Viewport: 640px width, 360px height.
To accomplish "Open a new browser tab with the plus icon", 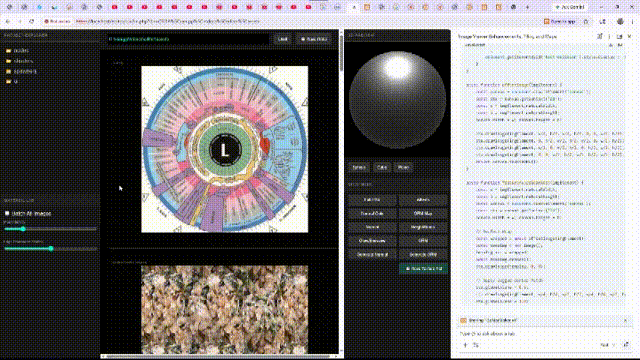I will (x=527, y=7).
